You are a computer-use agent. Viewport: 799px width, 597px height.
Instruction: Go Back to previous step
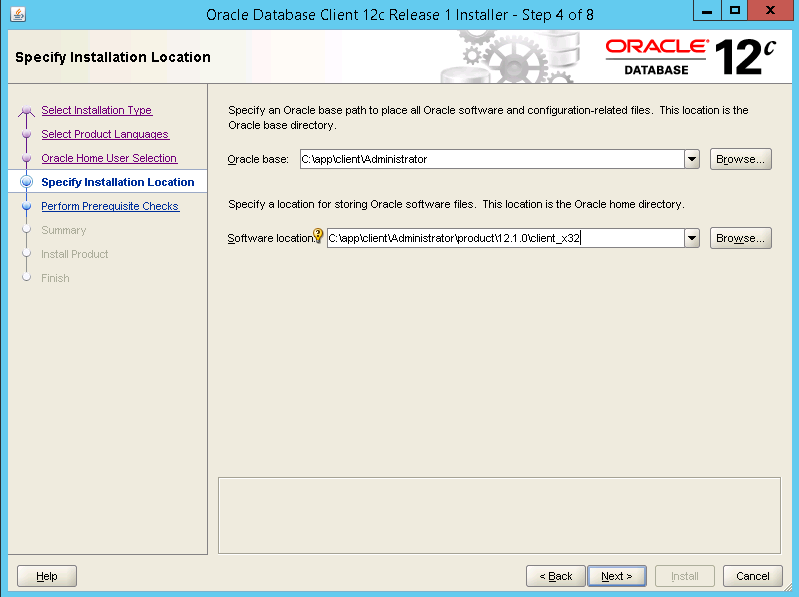[x=556, y=576]
